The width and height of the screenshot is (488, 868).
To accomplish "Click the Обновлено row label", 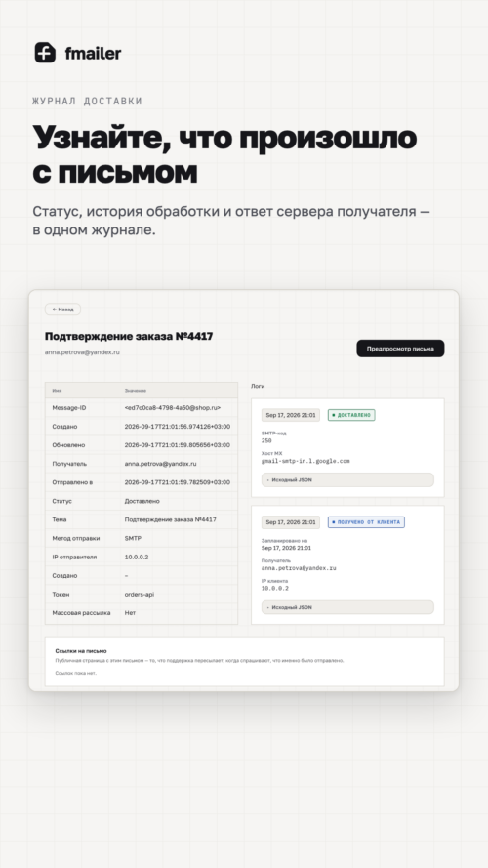I will click(68, 445).
